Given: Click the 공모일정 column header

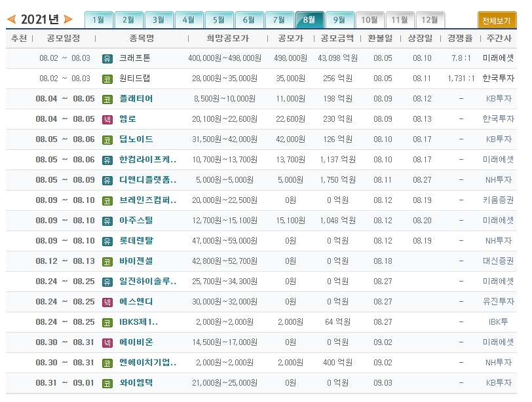Looking at the screenshot, I should pyautogui.click(x=64, y=39).
